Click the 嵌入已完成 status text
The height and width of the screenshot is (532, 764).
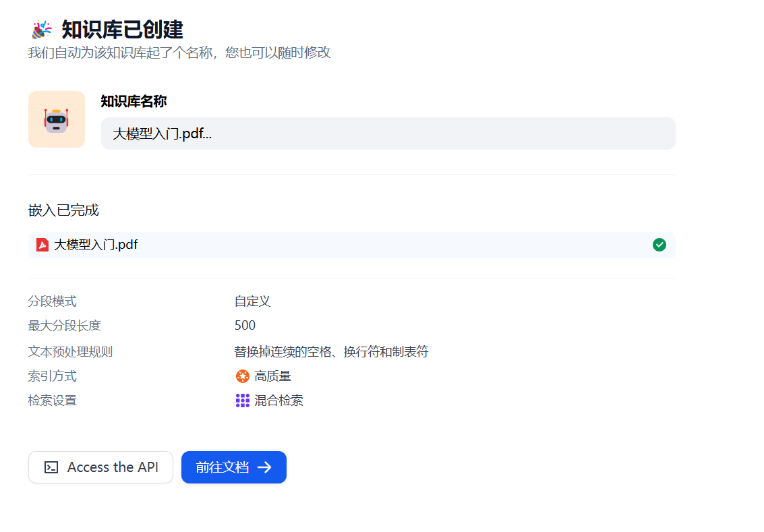pyautogui.click(x=63, y=210)
